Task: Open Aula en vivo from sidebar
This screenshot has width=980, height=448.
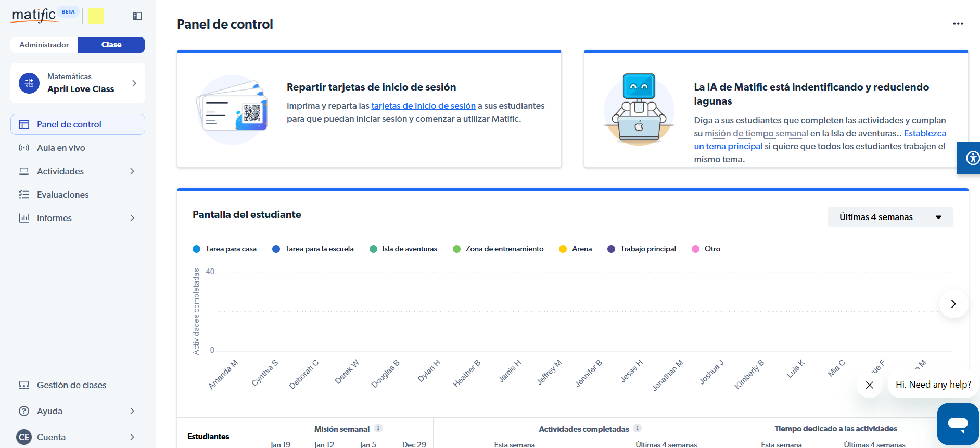Action: click(x=61, y=148)
